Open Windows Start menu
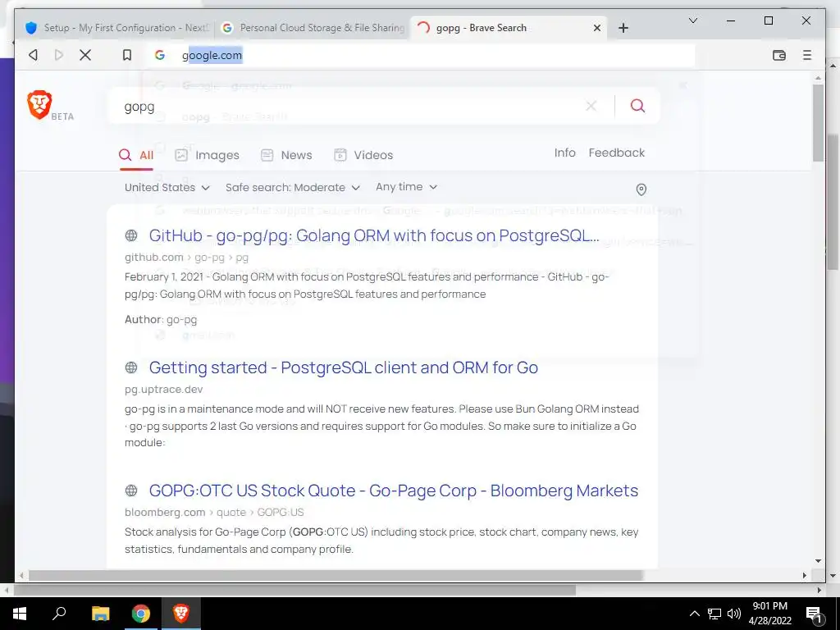The width and height of the screenshot is (840, 630). pos(20,614)
